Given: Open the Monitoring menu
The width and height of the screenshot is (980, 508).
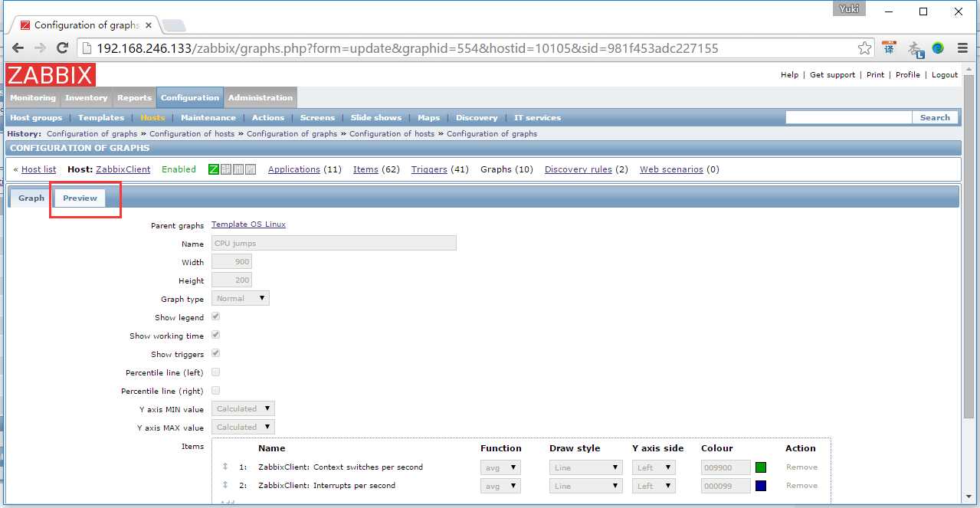Looking at the screenshot, I should click(33, 97).
